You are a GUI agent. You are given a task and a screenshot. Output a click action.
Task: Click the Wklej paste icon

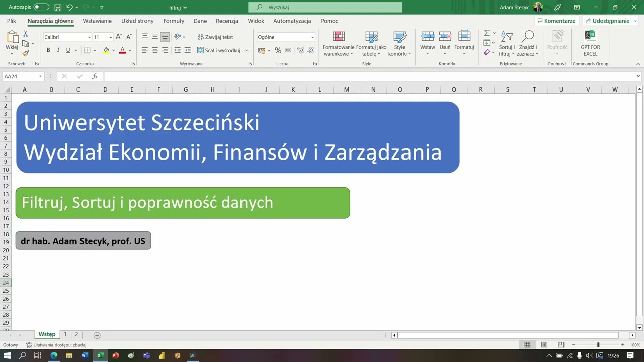(x=12, y=37)
